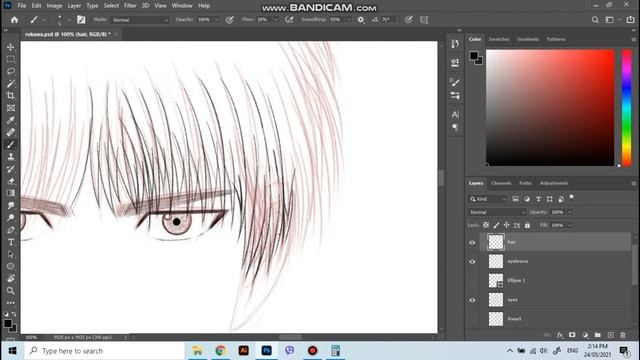Select the Hand tool
Viewport: 640px width, 360px height.
pyautogui.click(x=11, y=278)
